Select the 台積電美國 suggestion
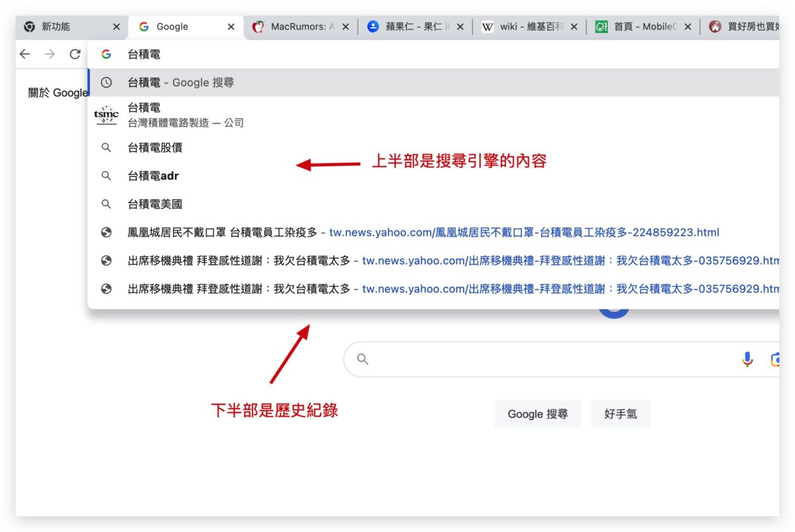Screen dimensions: 795x532 click(433, 204)
